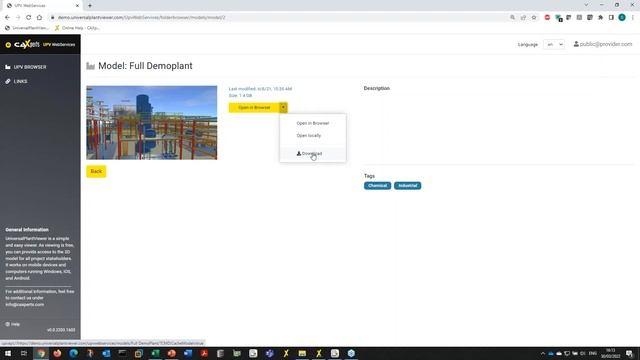The width and height of the screenshot is (640, 360).
Task: Open the Online Help bookmark
Action: 77,28
